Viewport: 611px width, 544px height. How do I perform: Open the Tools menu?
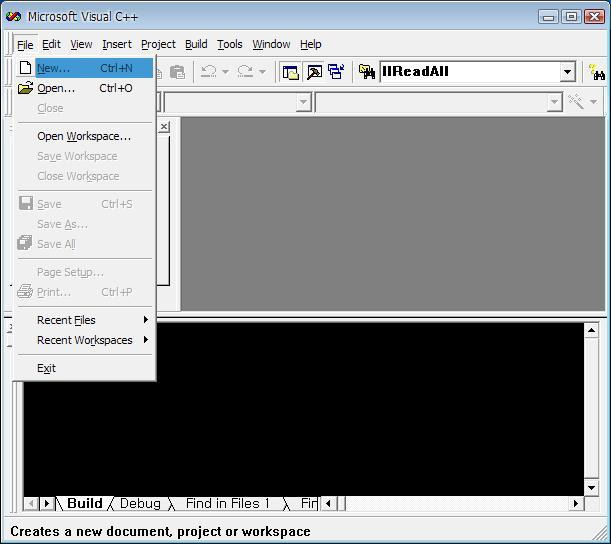point(230,44)
